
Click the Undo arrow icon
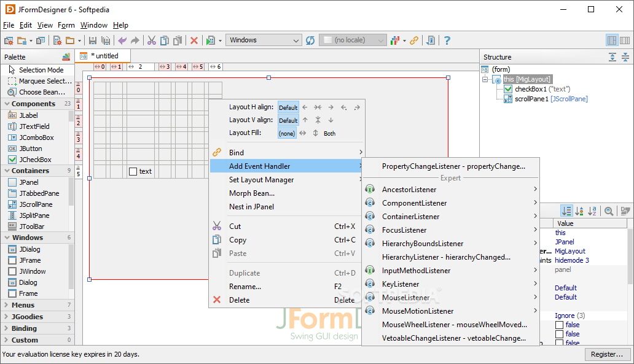tap(122, 41)
